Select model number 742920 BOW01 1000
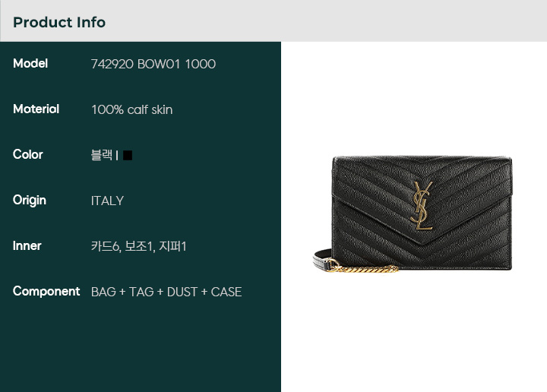 153,64
